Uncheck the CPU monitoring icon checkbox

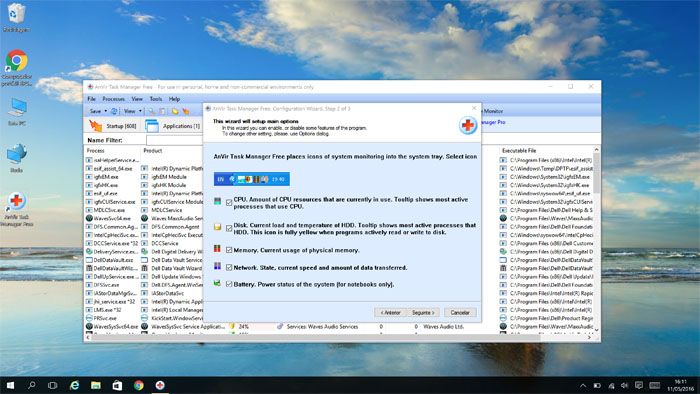pyautogui.click(x=229, y=203)
